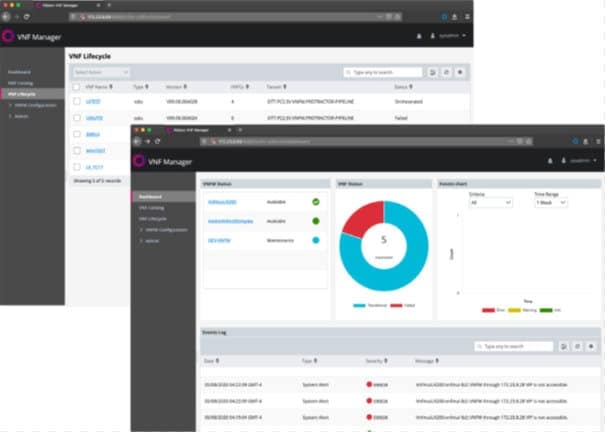The height and width of the screenshot is (432, 605).
Task: Click settings gear in Events Log toolbar
Action: [x=591, y=346]
